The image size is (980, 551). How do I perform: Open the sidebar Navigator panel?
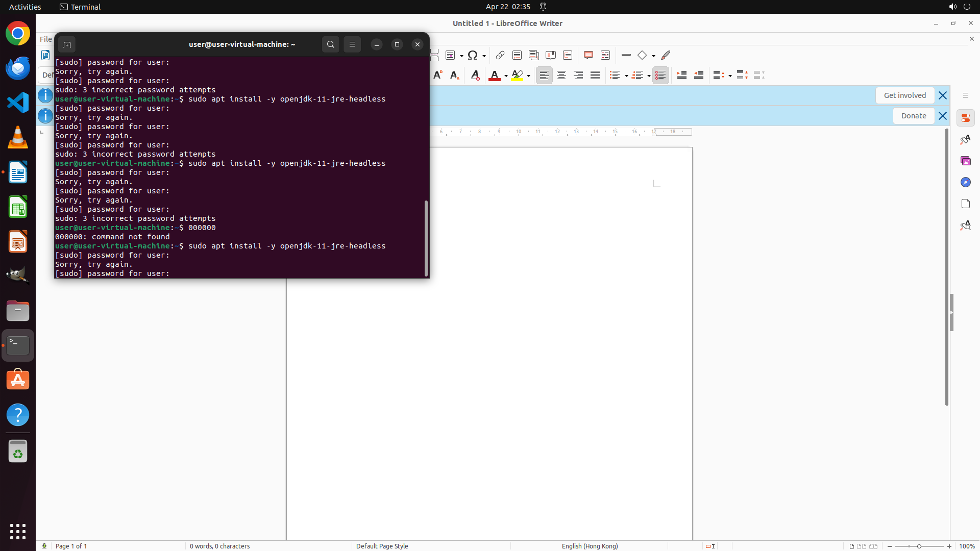965,182
